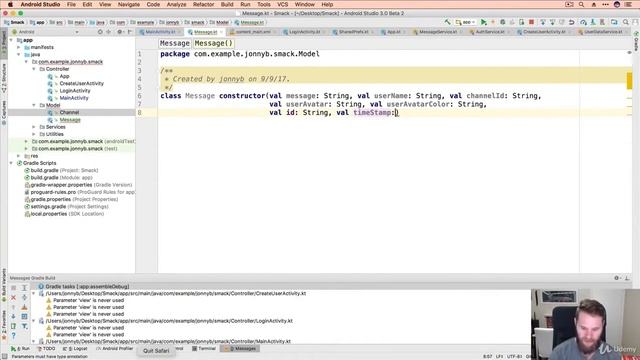Click Model breadcrumb in navigation bar
This screenshot has height=360, width=640.
point(219,22)
